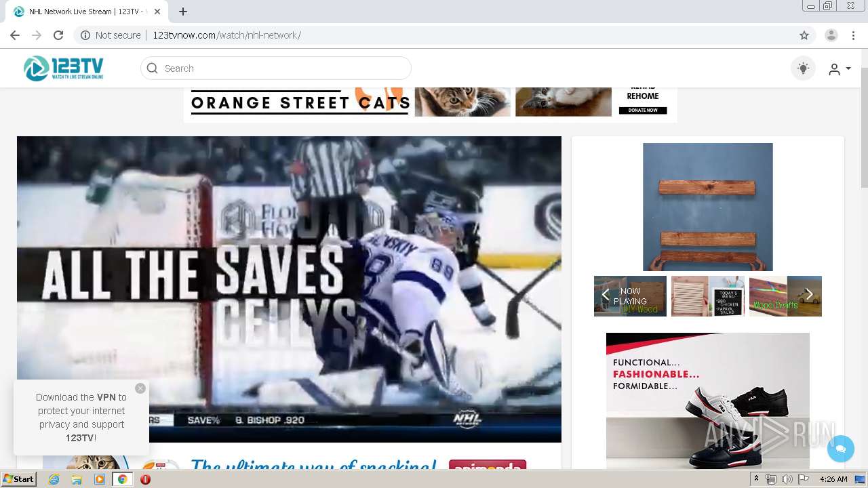Click the magnifier search icon
Image resolution: width=868 pixels, height=488 pixels.
[x=152, y=68]
